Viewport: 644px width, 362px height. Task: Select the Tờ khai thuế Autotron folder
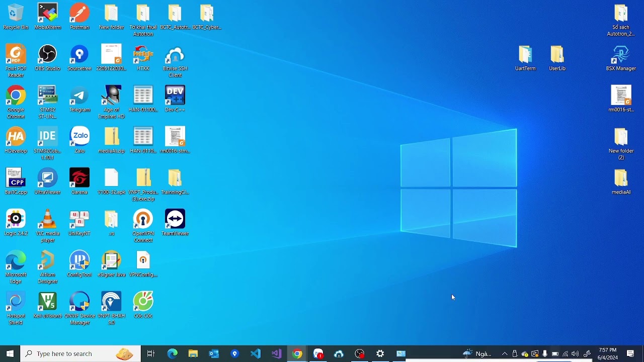[x=143, y=20]
